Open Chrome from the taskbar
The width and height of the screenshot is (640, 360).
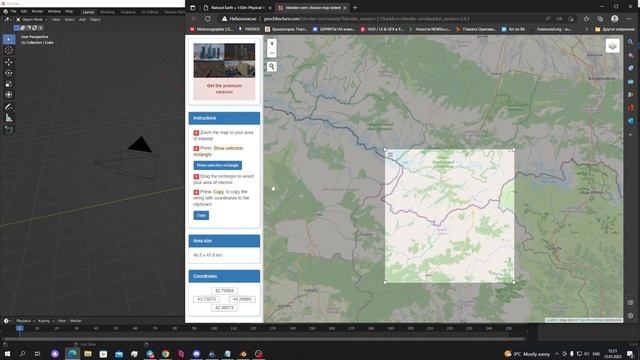(166, 354)
